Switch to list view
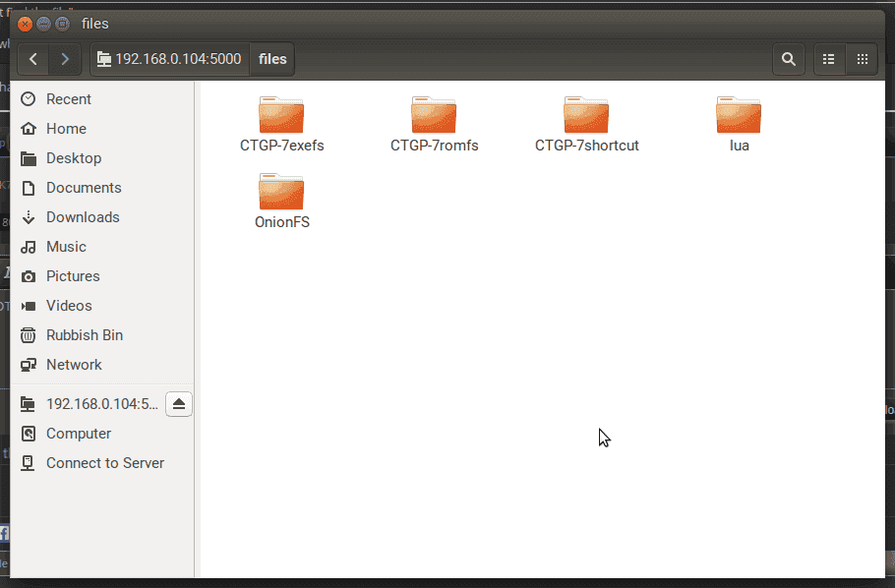 coord(829,59)
